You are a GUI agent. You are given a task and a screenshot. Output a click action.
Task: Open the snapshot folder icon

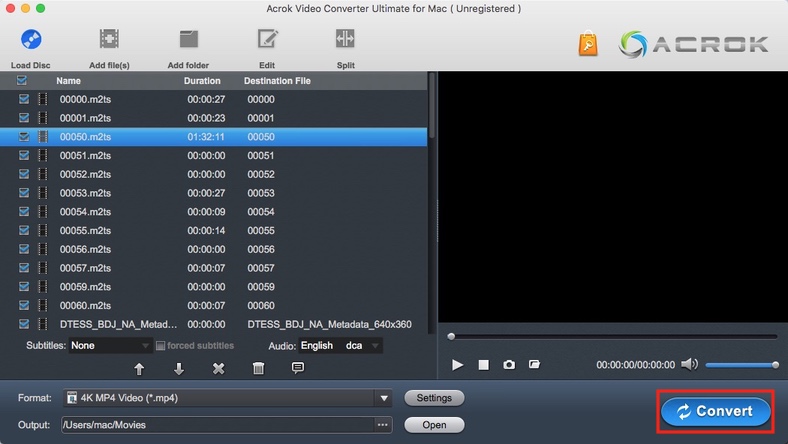[x=534, y=364]
